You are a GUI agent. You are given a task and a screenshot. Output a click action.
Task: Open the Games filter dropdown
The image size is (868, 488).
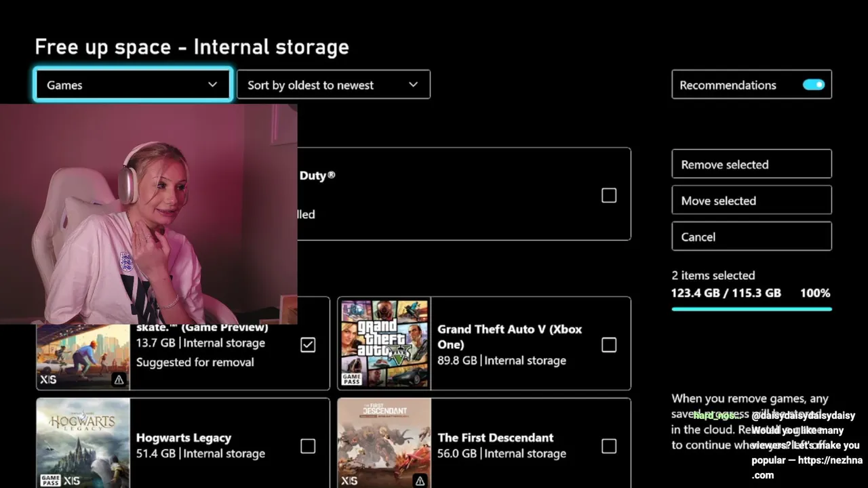pyautogui.click(x=132, y=85)
